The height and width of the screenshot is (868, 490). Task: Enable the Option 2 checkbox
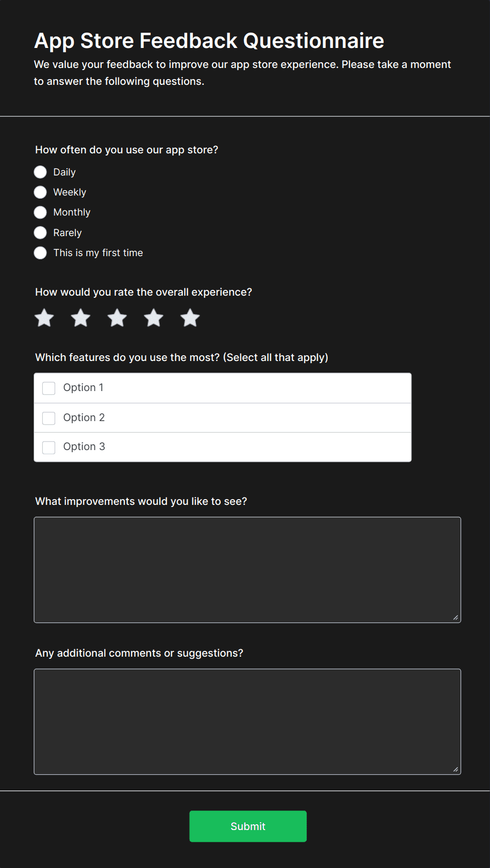48,417
